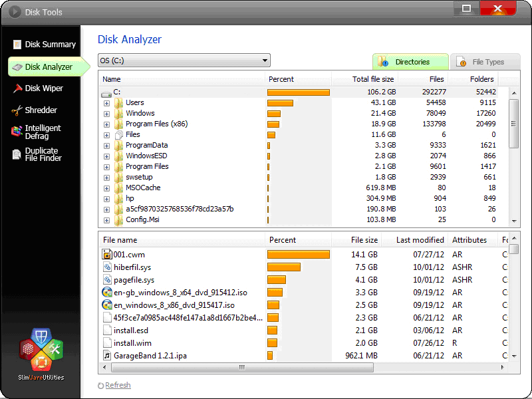Click directory list scroll down arrow
532x399 pixels.
[514, 221]
